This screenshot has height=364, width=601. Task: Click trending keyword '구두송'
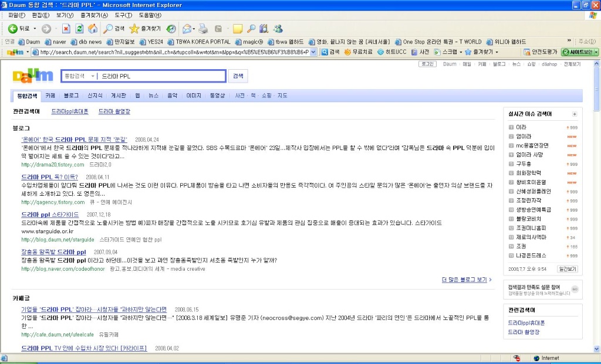[x=524, y=164]
